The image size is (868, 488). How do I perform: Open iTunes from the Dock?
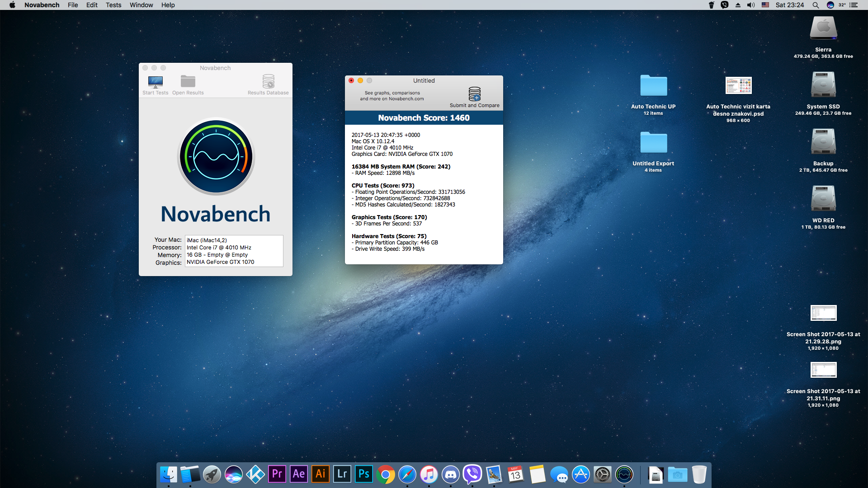[x=429, y=474]
